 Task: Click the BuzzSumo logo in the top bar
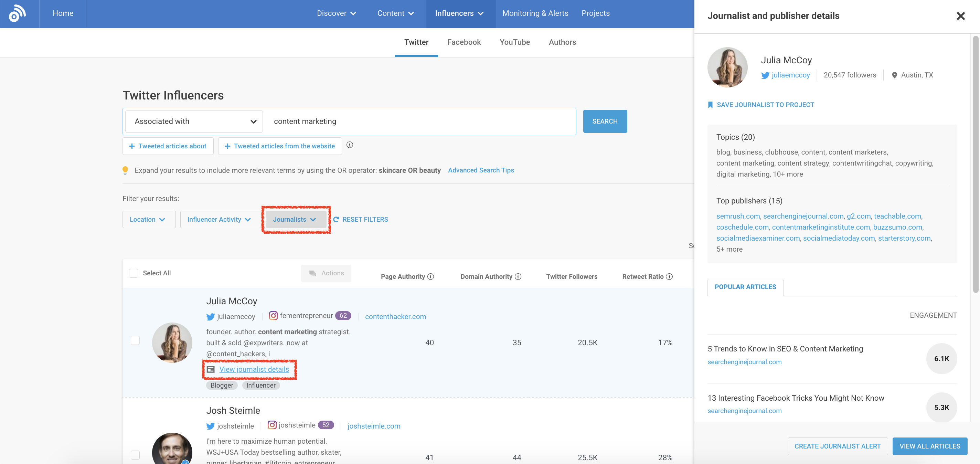17,13
